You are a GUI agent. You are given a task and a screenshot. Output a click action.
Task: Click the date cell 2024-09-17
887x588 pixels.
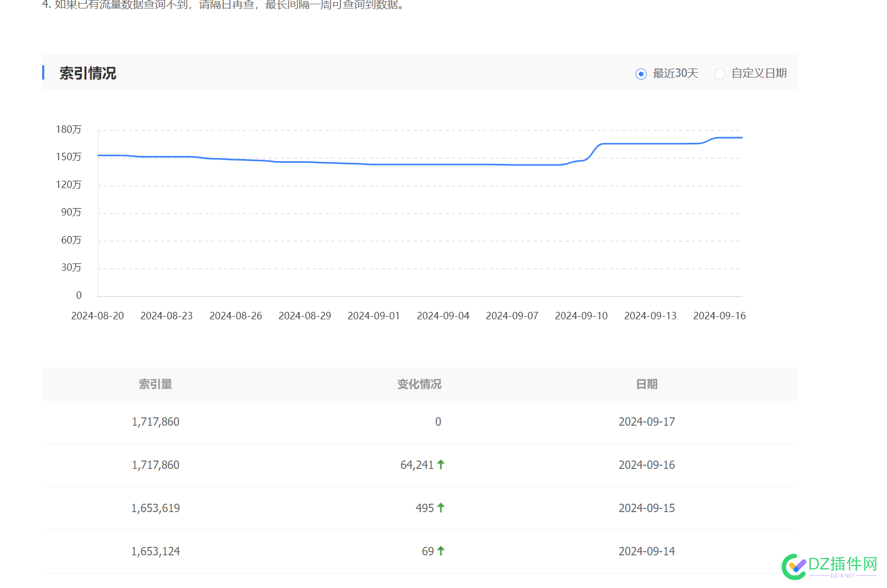coord(647,422)
